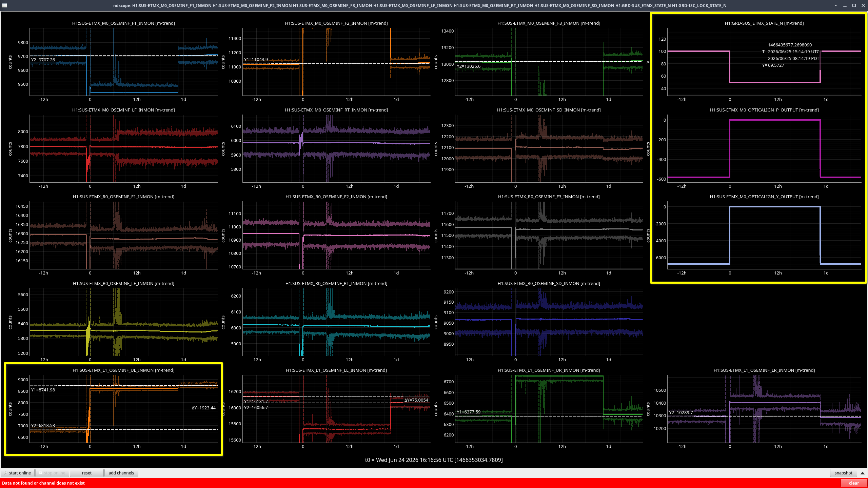Click the keep-above arrow in title bar
The image size is (868, 488).
(x=836, y=5)
